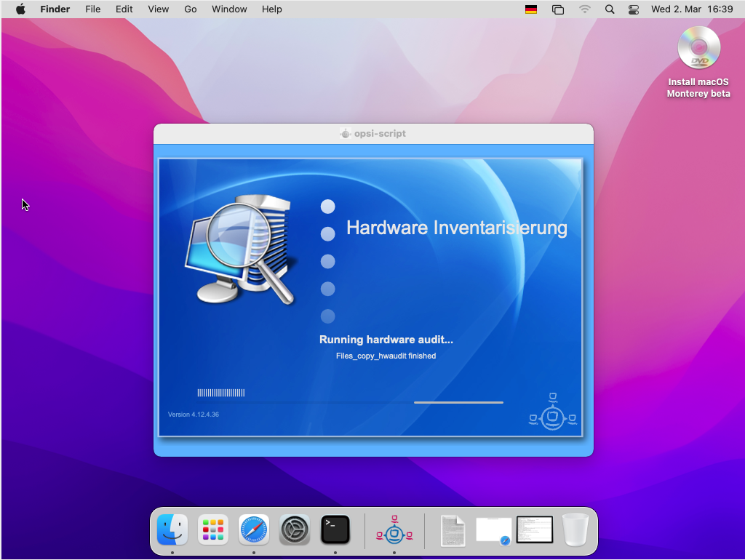Click the Files_copy_hwaudit finished message
This screenshot has width=745, height=560.
pyautogui.click(x=386, y=356)
